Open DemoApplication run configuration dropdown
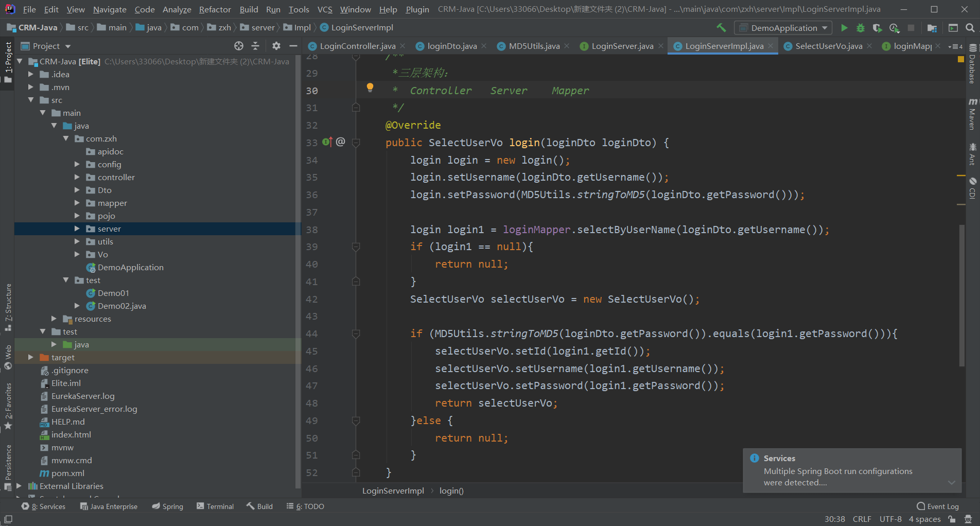Image resolution: width=980 pixels, height=526 pixels. tap(784, 28)
